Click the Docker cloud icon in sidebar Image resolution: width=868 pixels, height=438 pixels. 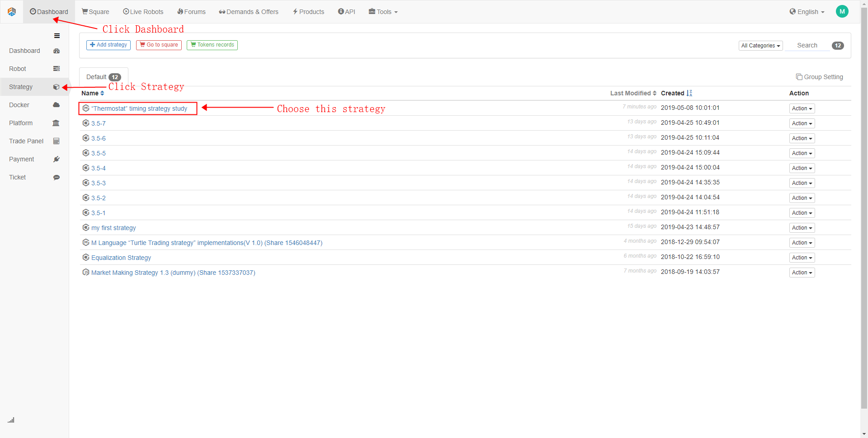coord(57,105)
